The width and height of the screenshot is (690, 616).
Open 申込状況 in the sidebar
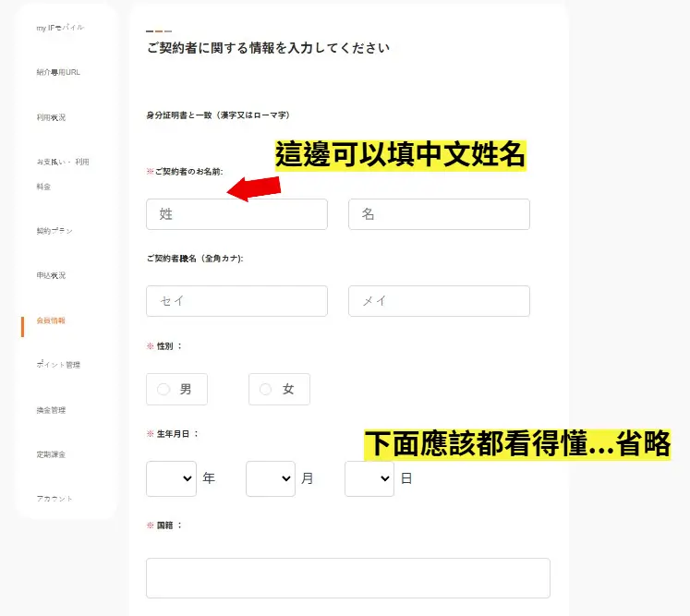tap(51, 275)
